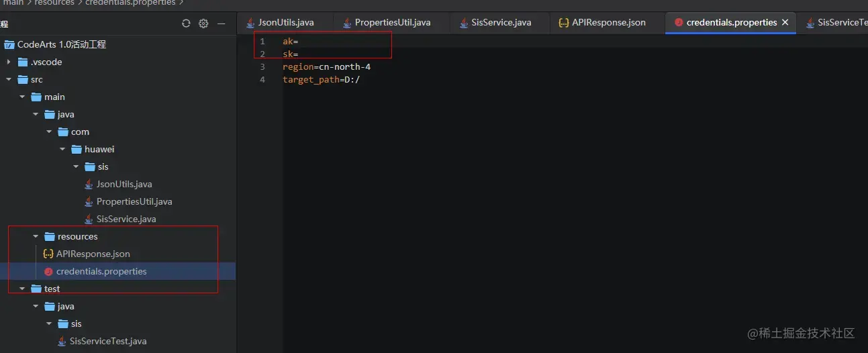Click the Java icon on JsonUtils.java tab
The height and width of the screenshot is (353, 868).
click(x=250, y=23)
